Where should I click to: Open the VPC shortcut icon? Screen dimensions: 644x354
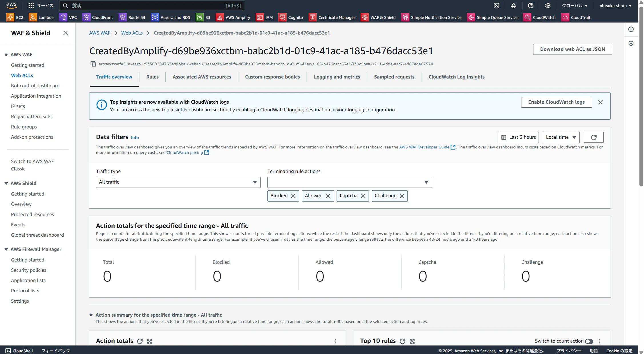click(63, 17)
